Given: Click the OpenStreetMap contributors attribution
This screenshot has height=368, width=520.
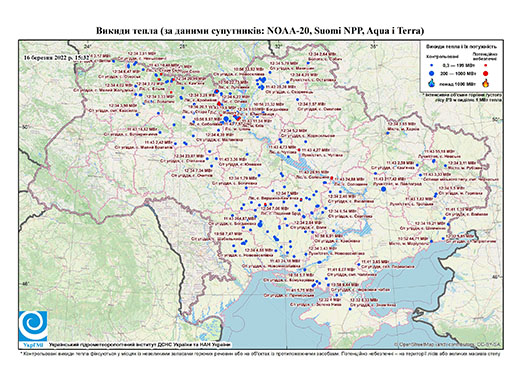Looking at the screenshot, I should [447, 344].
